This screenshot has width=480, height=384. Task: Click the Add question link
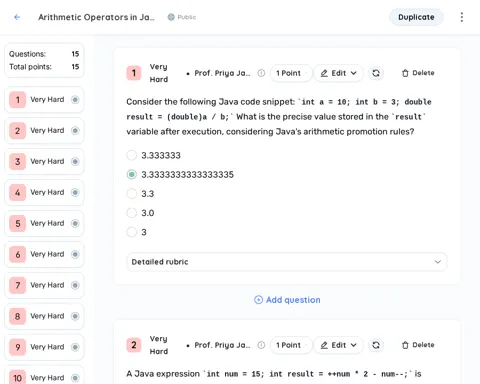pyautogui.click(x=287, y=300)
